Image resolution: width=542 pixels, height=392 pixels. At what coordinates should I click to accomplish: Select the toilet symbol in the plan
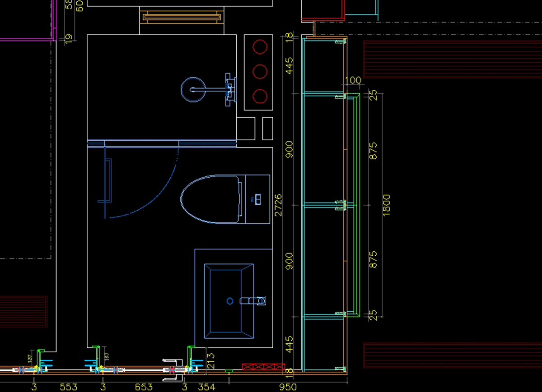click(x=210, y=199)
